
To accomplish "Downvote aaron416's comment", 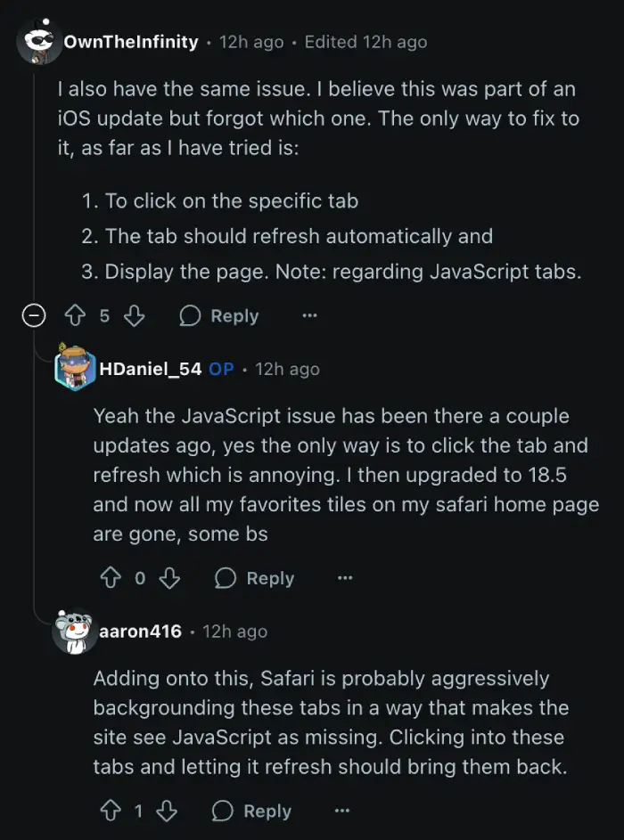I will [x=167, y=811].
